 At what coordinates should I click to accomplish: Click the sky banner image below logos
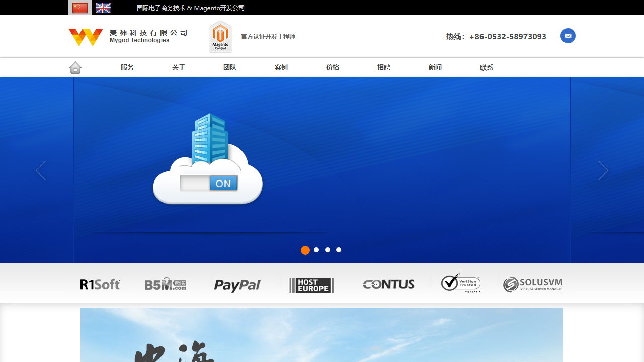[x=322, y=335]
